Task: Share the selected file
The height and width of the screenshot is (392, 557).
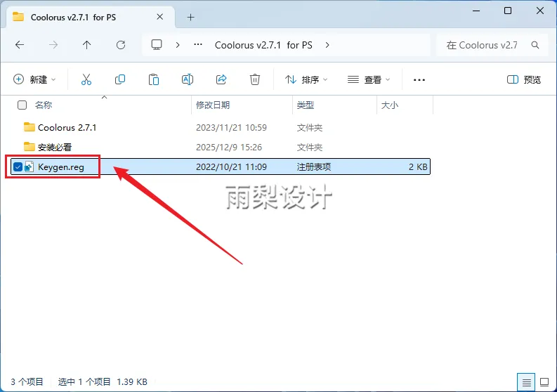Action: (x=221, y=79)
